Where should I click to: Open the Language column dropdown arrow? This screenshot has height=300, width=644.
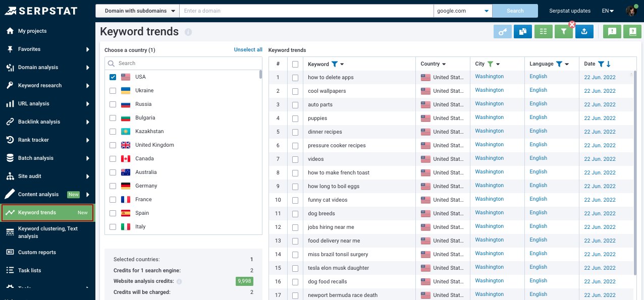point(567,65)
